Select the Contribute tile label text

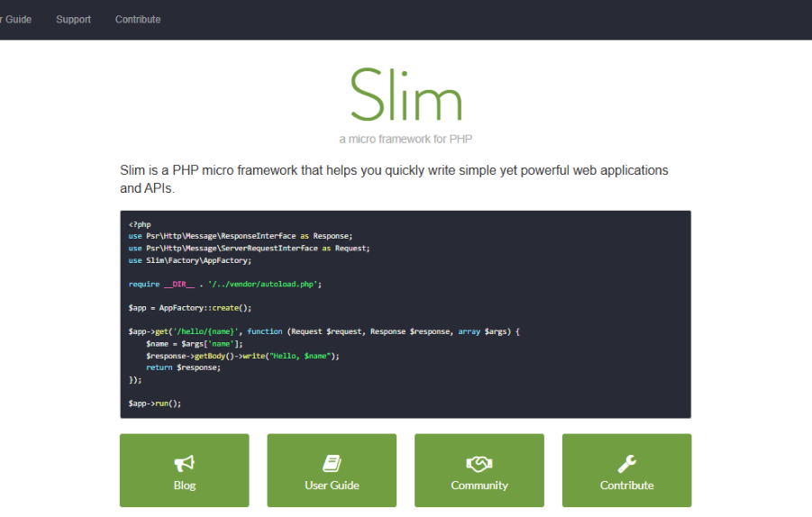626,485
